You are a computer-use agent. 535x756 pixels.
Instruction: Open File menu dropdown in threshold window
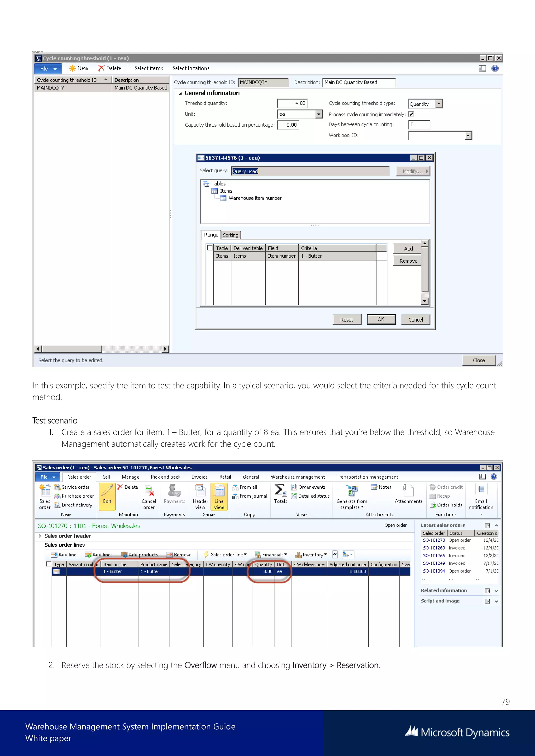pyautogui.click(x=48, y=68)
